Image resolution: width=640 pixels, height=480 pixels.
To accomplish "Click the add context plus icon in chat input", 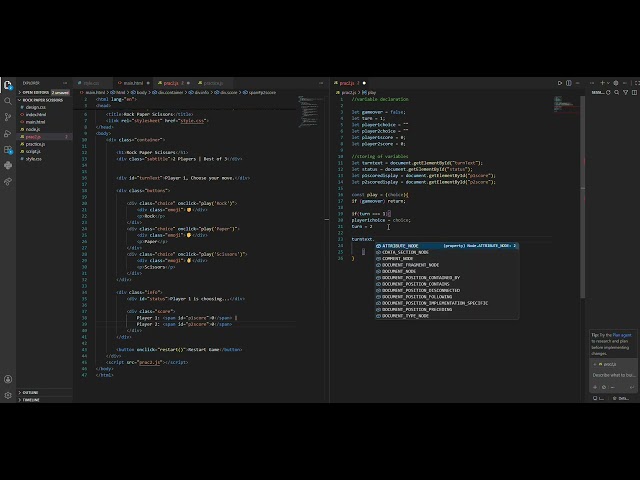I will coord(595,387).
